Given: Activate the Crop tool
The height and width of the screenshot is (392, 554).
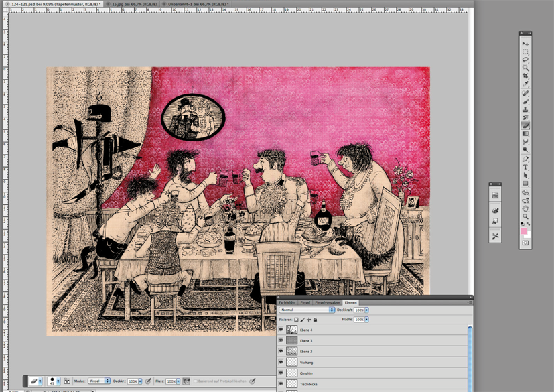Looking at the screenshot, I should pos(525,76).
